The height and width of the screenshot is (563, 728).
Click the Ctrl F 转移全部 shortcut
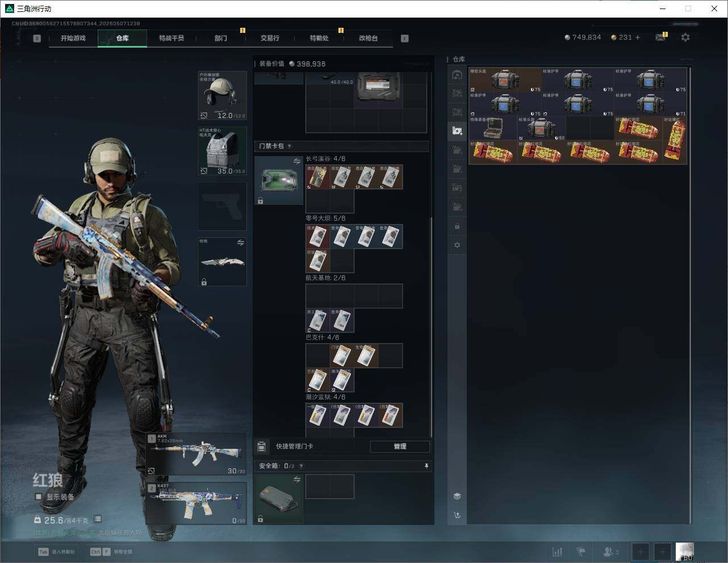[111, 552]
